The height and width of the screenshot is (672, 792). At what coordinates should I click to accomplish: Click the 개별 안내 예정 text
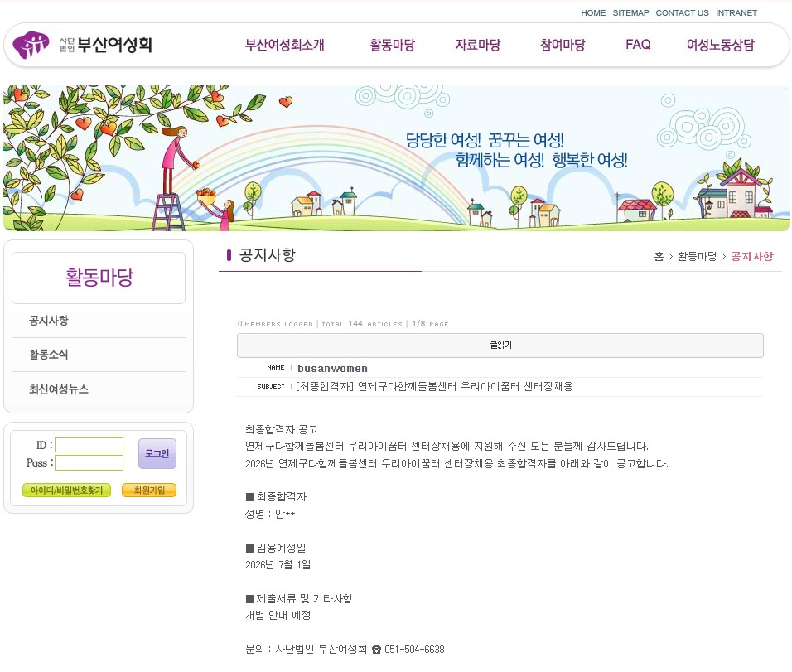tap(278, 616)
